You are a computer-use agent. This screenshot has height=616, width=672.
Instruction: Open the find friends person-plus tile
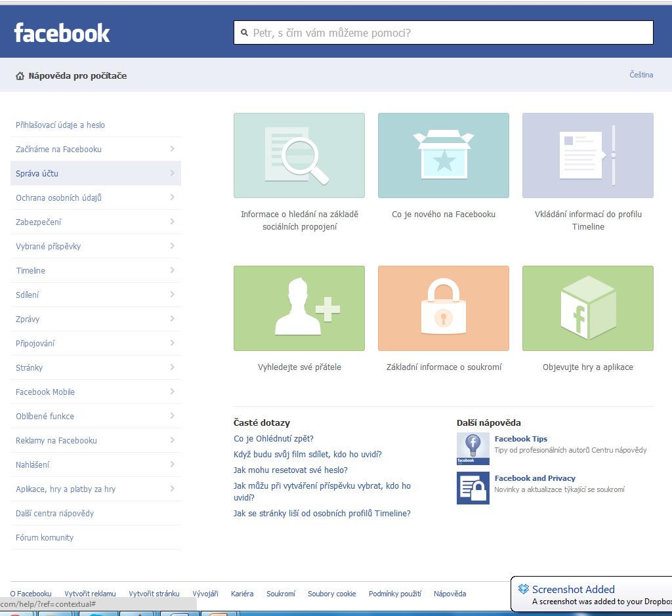pyautogui.click(x=299, y=308)
